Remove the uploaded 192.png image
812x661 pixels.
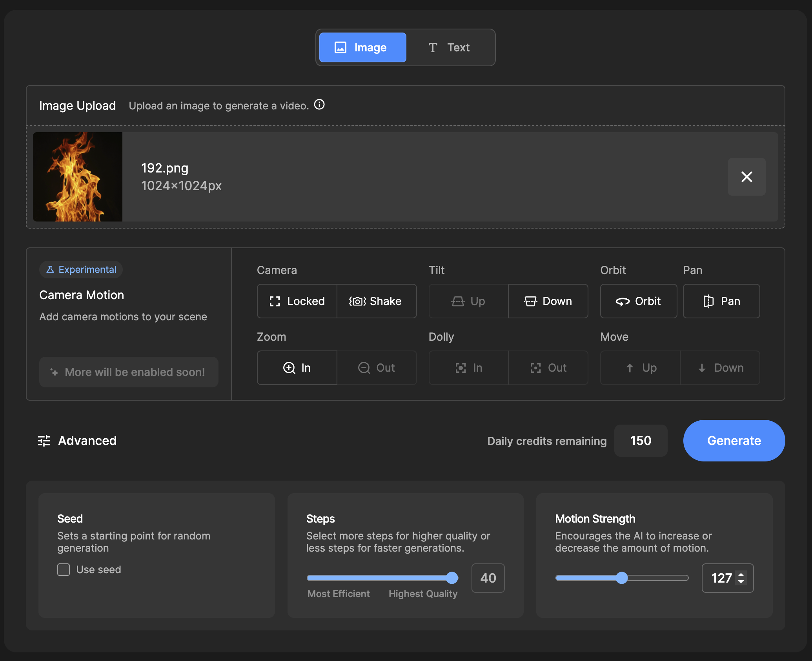(746, 177)
